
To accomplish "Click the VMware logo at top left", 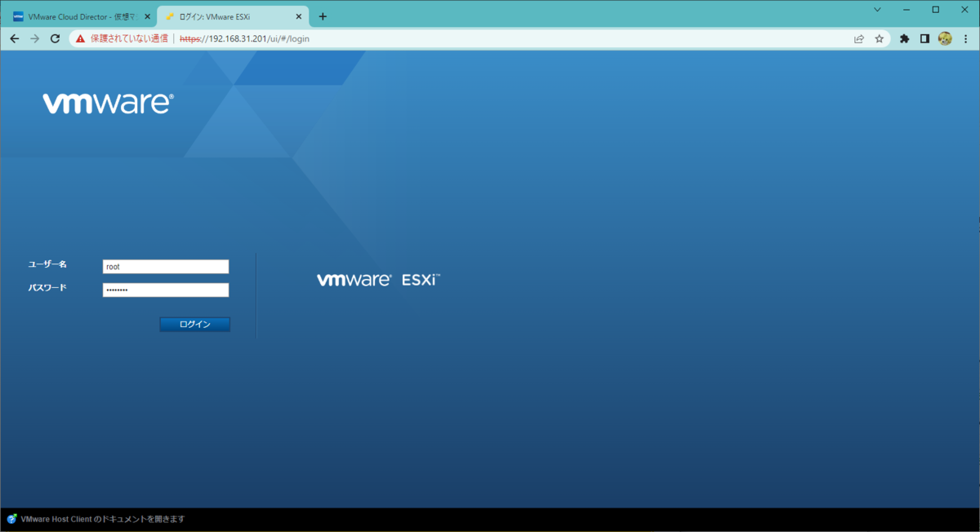I will tap(108, 103).
